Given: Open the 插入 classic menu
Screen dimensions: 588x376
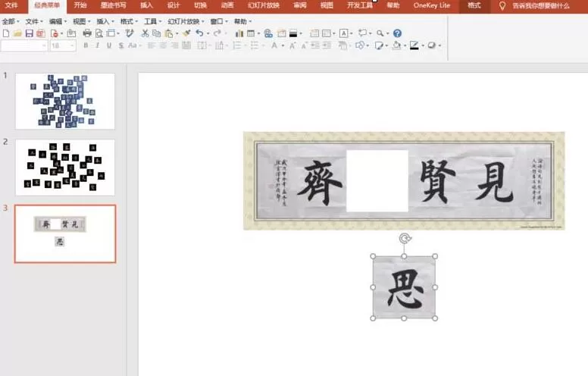Looking at the screenshot, I should [105, 21].
